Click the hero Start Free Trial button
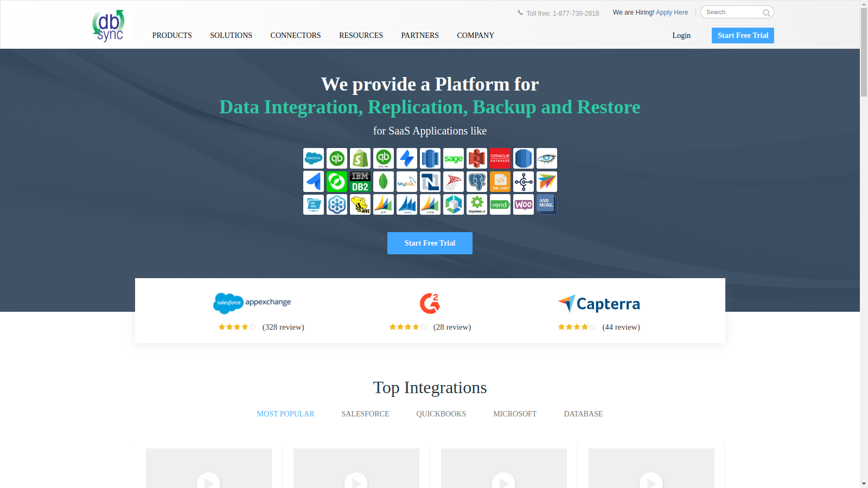868x488 pixels. (x=430, y=243)
